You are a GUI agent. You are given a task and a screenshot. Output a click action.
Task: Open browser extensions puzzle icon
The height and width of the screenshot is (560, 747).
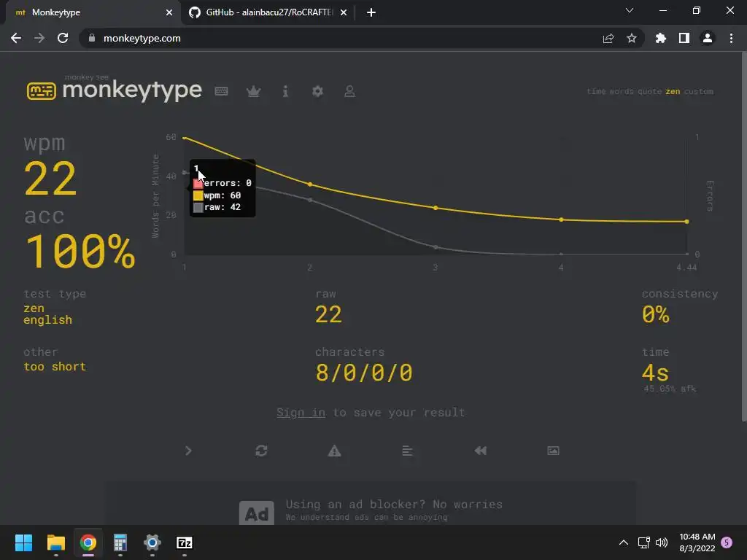pyautogui.click(x=660, y=38)
